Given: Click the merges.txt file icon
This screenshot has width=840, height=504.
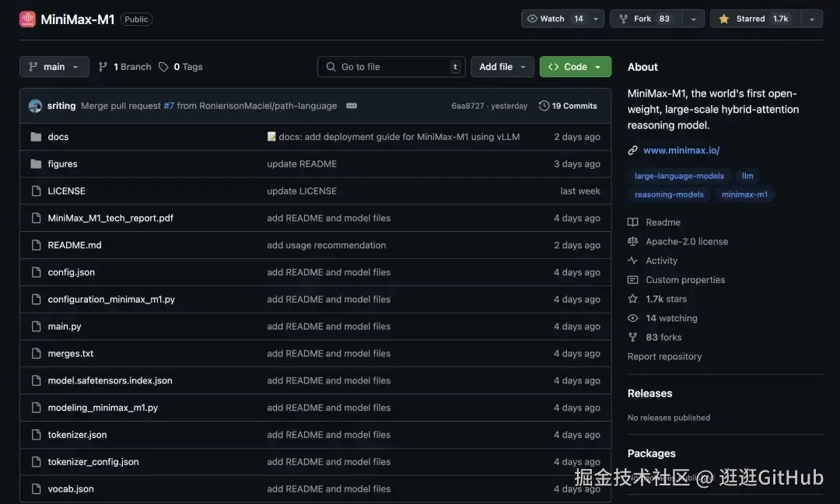Looking at the screenshot, I should (36, 353).
